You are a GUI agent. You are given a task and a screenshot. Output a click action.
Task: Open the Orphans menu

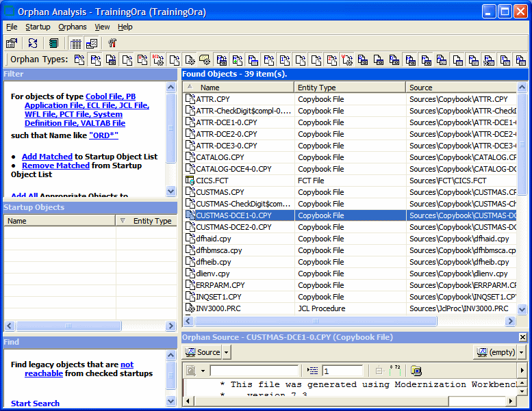tap(73, 27)
